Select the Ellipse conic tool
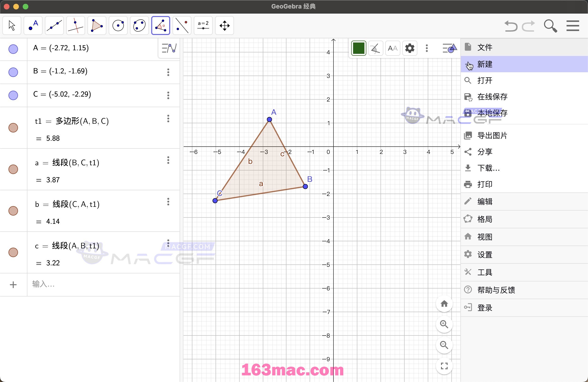Image resolution: width=588 pixels, height=382 pixels. pos(139,25)
